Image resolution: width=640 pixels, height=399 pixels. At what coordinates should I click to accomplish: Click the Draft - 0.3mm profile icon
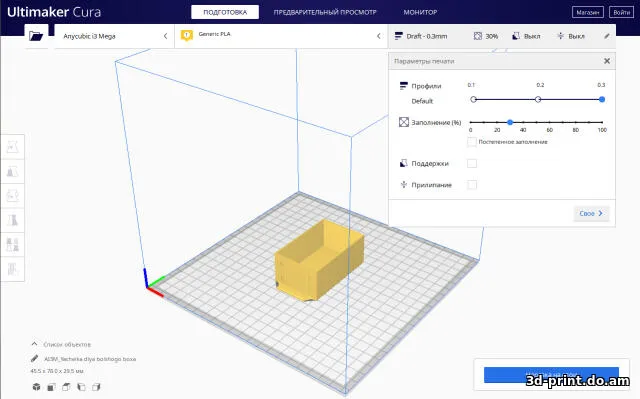point(399,36)
